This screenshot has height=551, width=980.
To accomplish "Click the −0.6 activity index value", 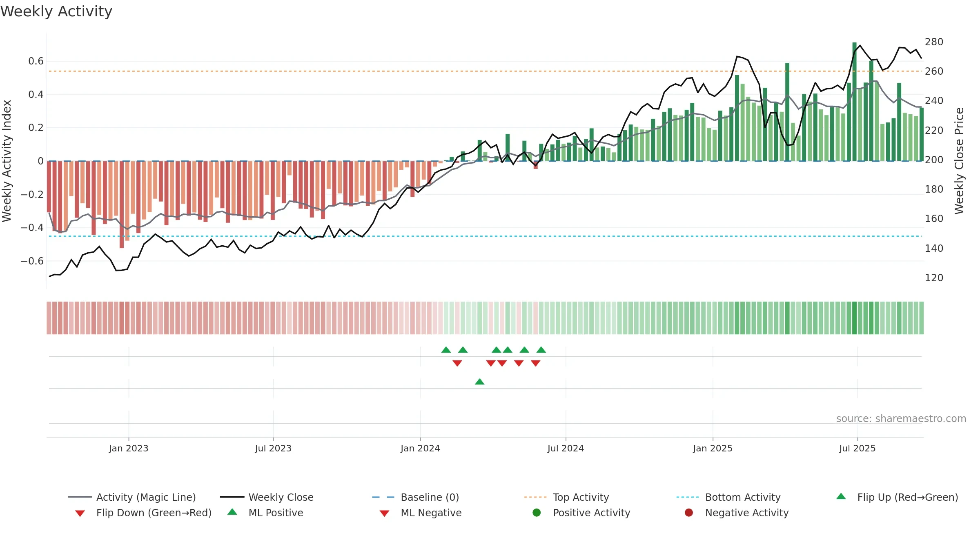I will pyautogui.click(x=32, y=261).
